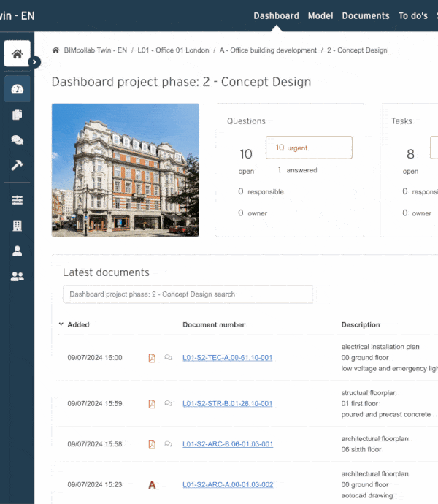Click the 09/07/2024 15:23 added date
The image size is (438, 504).
coord(95,485)
